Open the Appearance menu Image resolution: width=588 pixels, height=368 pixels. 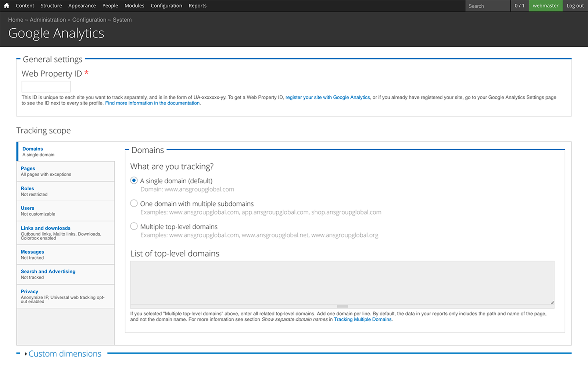pos(82,6)
